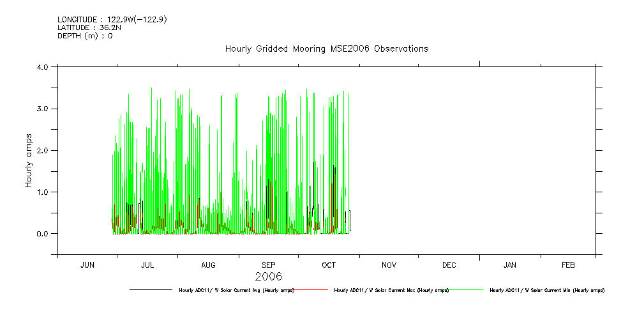Click the 2006 year label below axis

click(268, 277)
